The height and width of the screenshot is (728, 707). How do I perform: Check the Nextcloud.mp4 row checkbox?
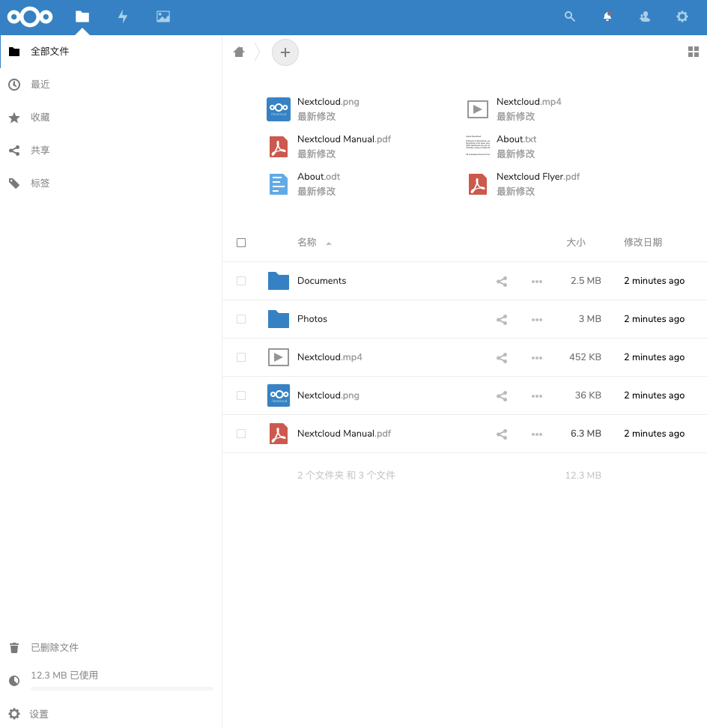(x=241, y=357)
